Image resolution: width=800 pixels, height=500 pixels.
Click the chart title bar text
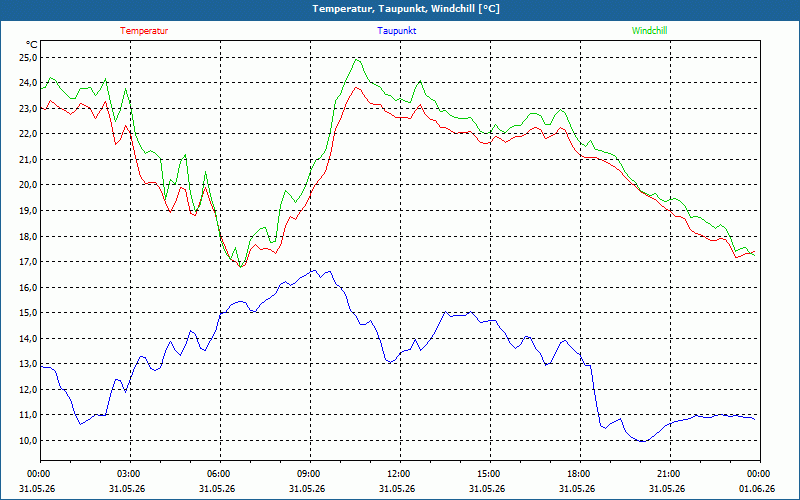406,9
